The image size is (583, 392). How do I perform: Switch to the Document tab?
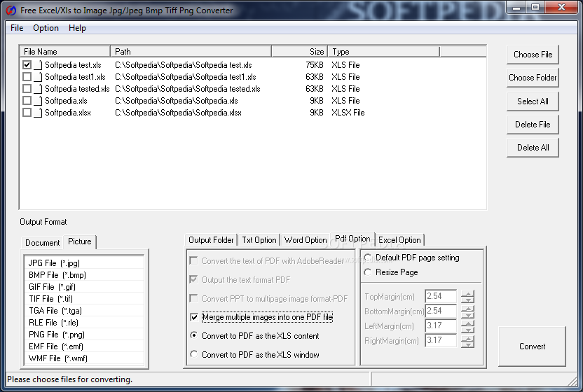click(42, 243)
